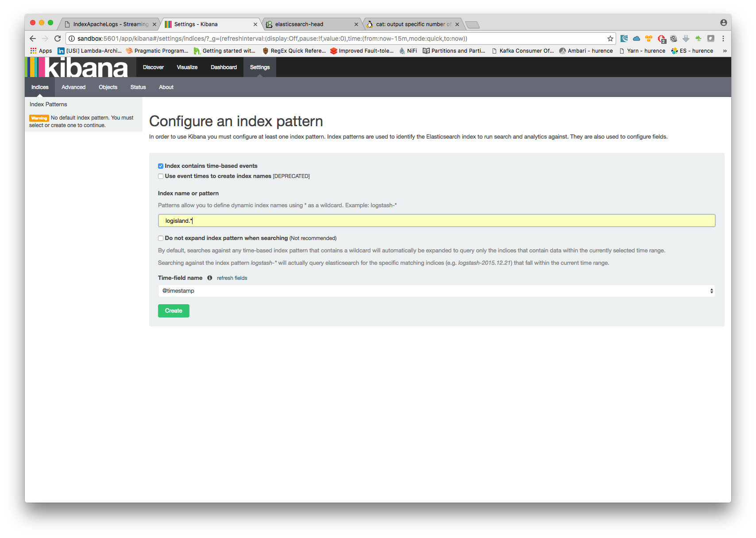
Task: Reload the page
Action: pos(58,39)
